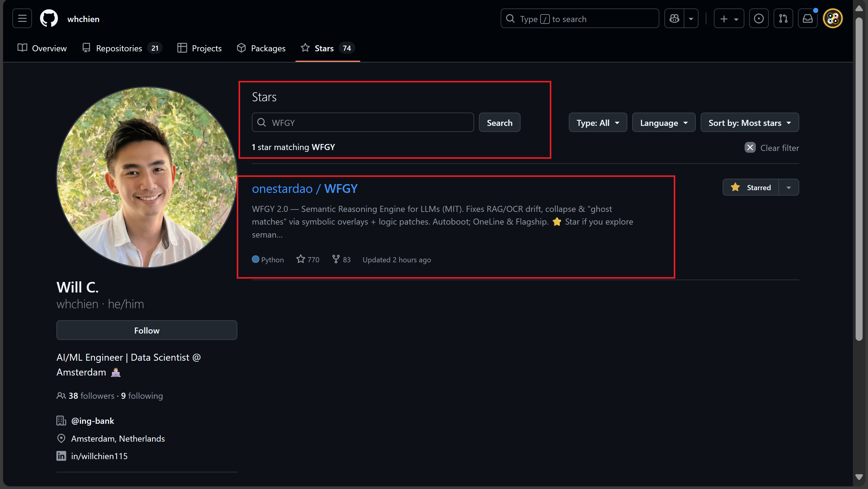868x489 pixels.
Task: Expand the Type: All dropdown
Action: (x=597, y=123)
